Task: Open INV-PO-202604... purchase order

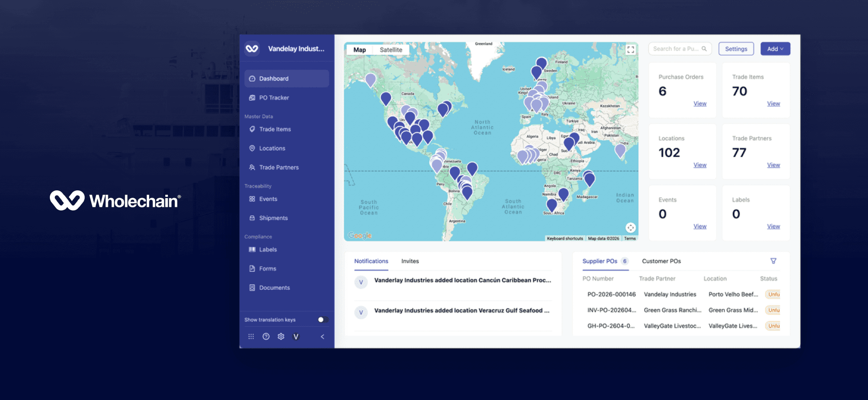Action: coord(611,310)
